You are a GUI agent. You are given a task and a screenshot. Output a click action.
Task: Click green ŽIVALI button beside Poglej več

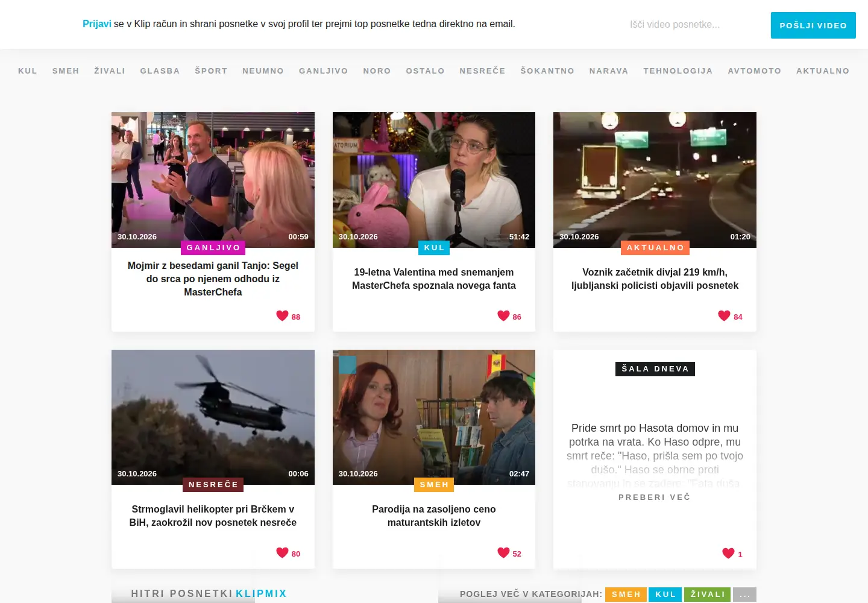[x=708, y=595]
